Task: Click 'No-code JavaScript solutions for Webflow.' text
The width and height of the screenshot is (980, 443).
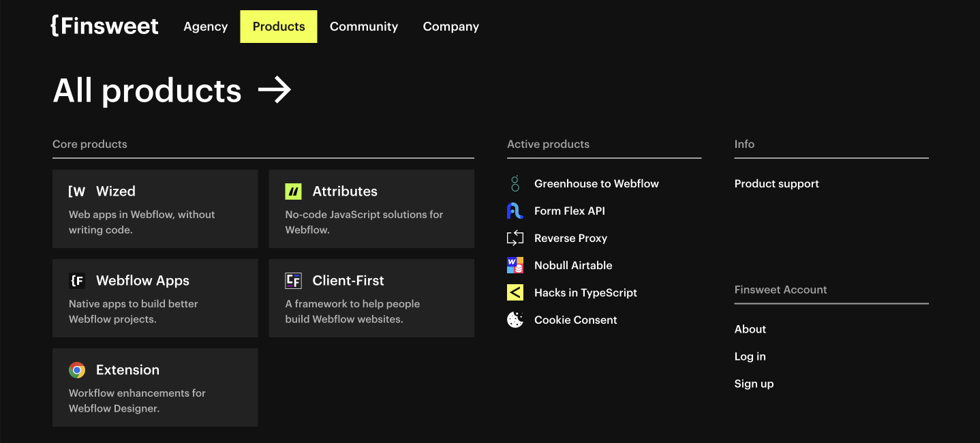Action: point(364,222)
